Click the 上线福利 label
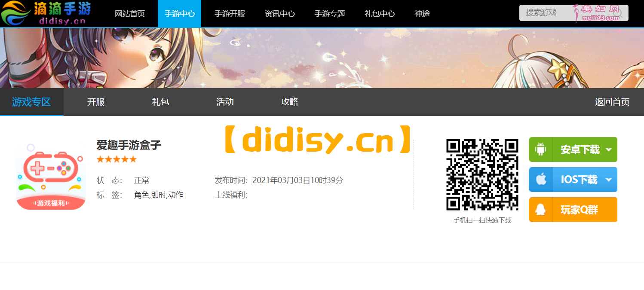Viewport: 644px width, 290px height. click(231, 195)
